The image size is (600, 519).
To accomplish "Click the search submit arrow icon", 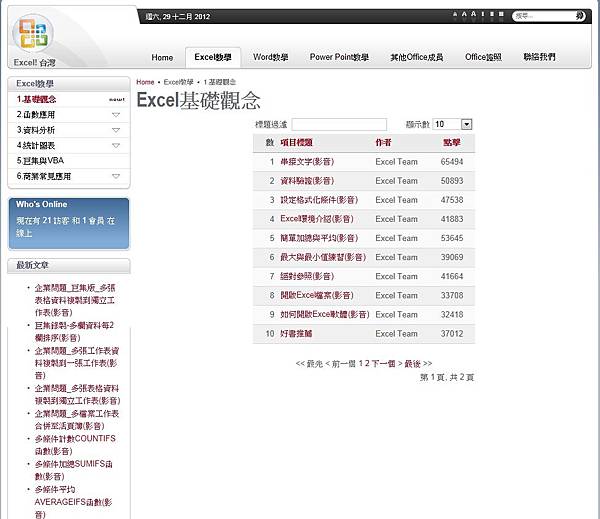I will click(580, 16).
